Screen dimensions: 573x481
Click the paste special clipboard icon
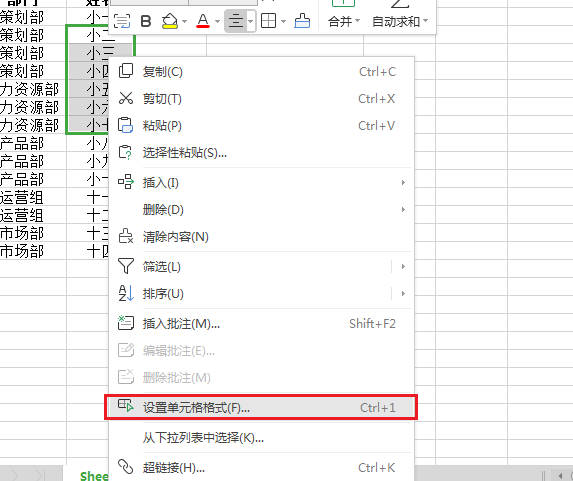[x=126, y=152]
